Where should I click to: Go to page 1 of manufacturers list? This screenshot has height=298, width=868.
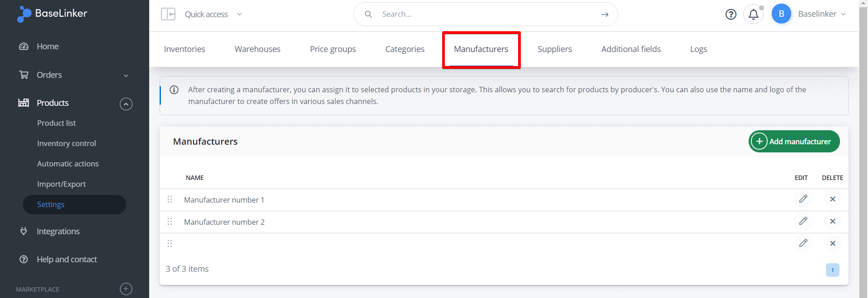pyautogui.click(x=832, y=270)
